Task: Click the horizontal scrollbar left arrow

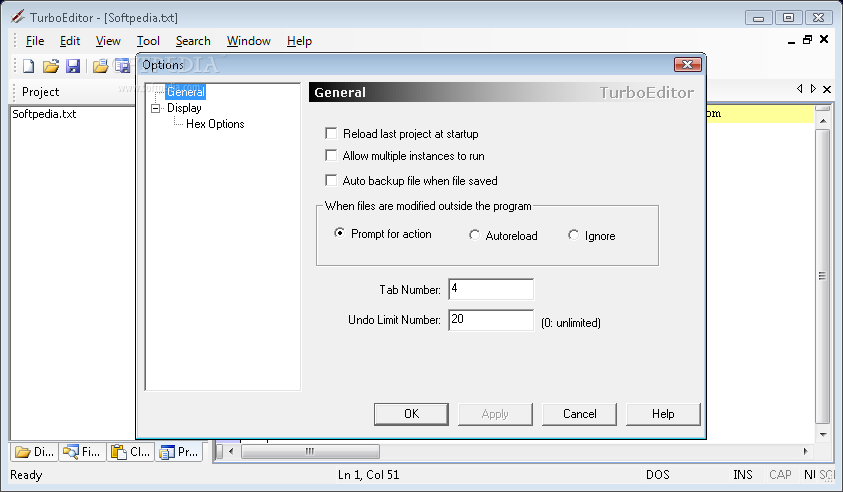Action: coord(231,451)
